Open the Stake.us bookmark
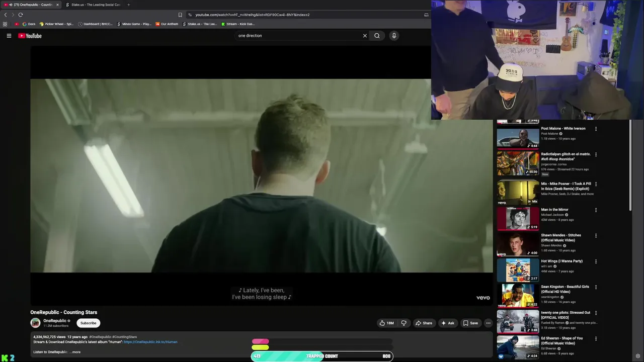644x362 pixels. [200, 24]
